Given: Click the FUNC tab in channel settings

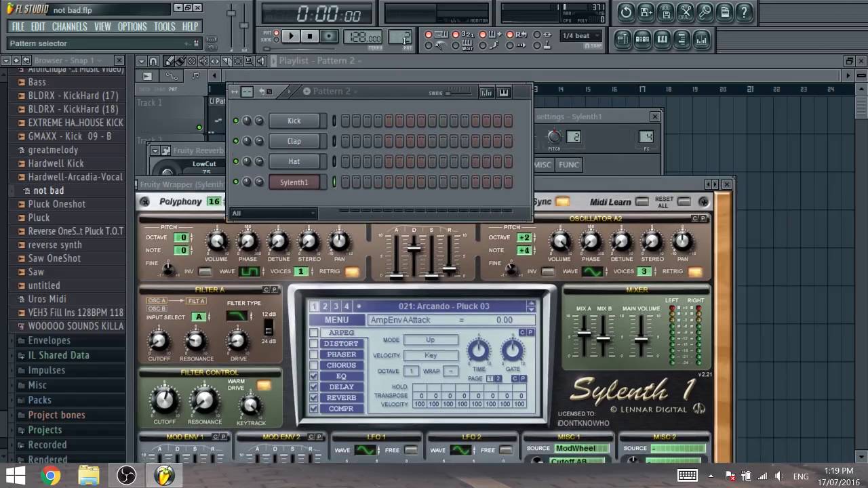Looking at the screenshot, I should [568, 165].
